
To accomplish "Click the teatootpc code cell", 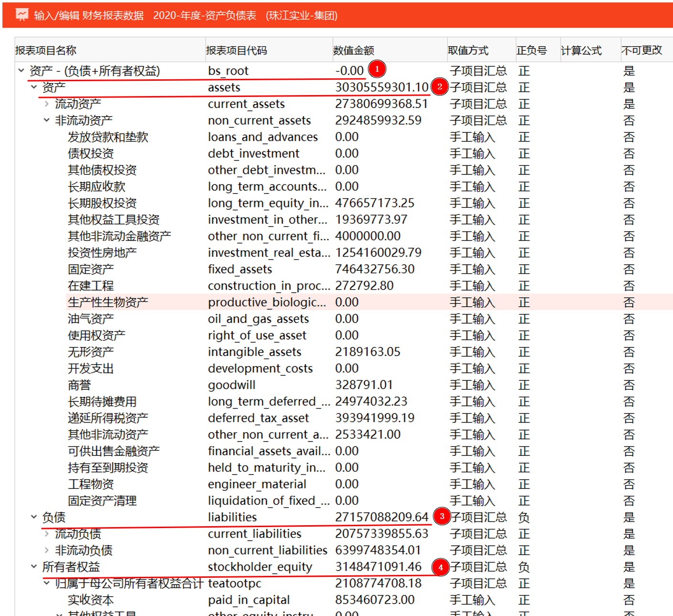I will point(235,584).
